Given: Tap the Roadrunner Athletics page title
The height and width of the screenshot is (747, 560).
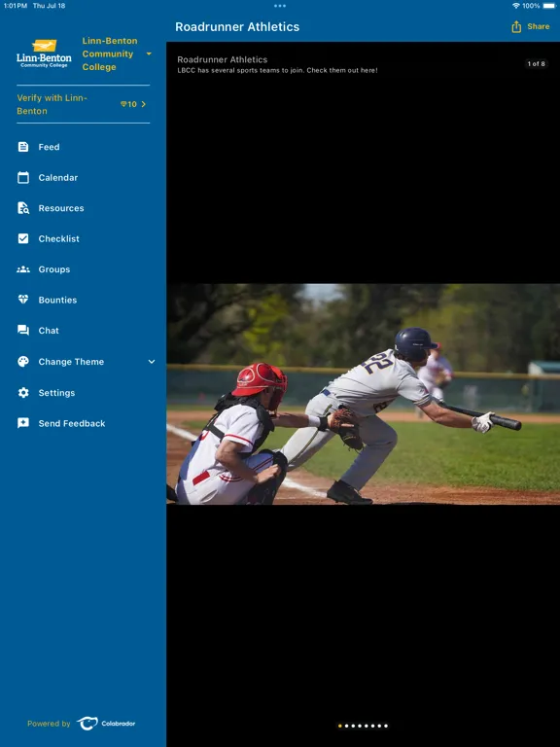Looking at the screenshot, I should point(237,26).
